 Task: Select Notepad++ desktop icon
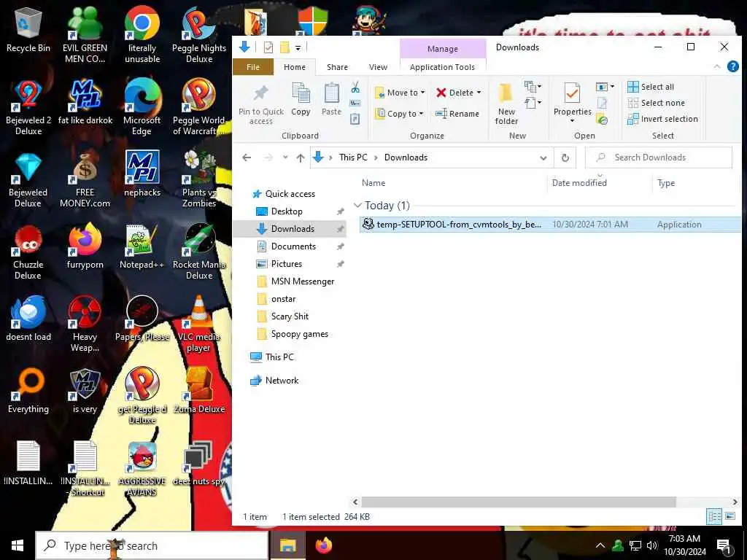[142, 246]
